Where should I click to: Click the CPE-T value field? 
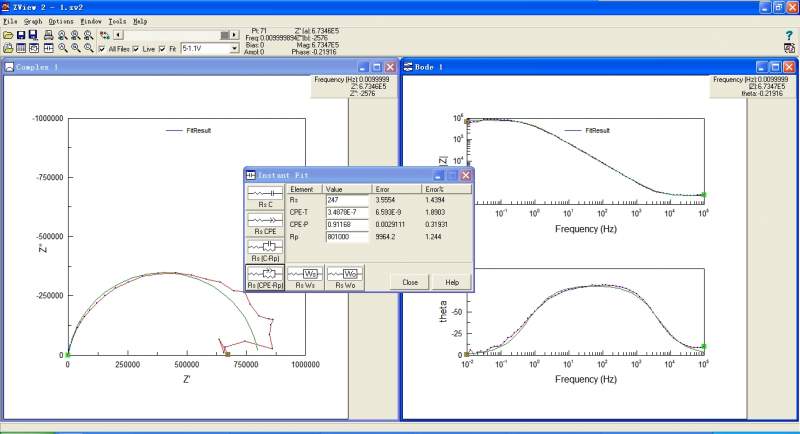[347, 213]
